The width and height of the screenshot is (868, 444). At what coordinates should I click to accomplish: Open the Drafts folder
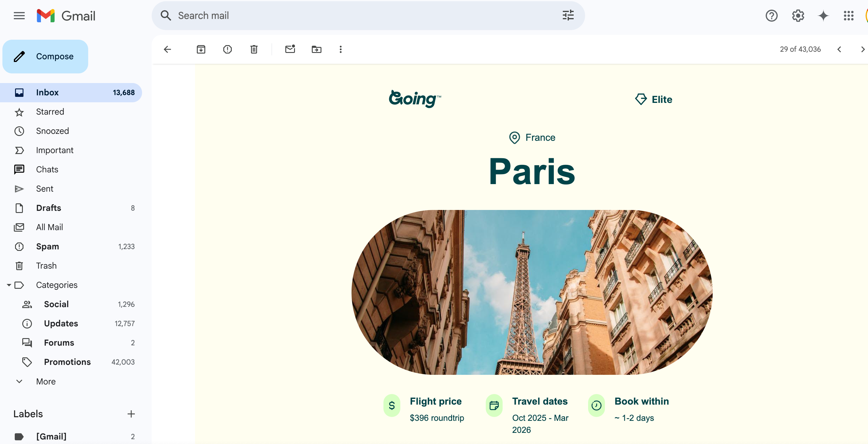48,208
